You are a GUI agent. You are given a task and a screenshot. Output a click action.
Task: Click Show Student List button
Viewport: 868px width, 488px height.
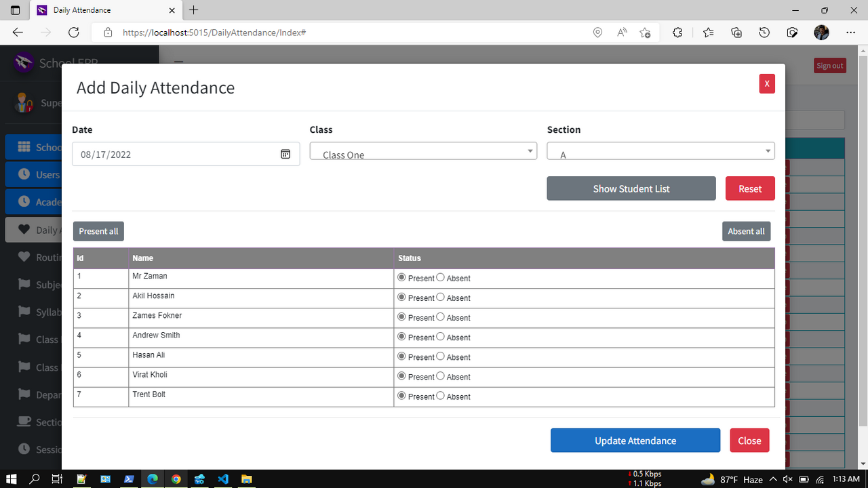(x=631, y=188)
